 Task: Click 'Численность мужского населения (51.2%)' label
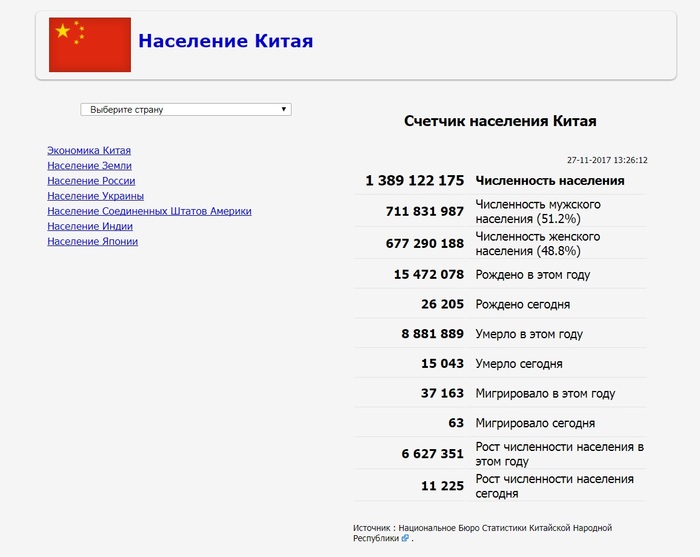click(538, 212)
